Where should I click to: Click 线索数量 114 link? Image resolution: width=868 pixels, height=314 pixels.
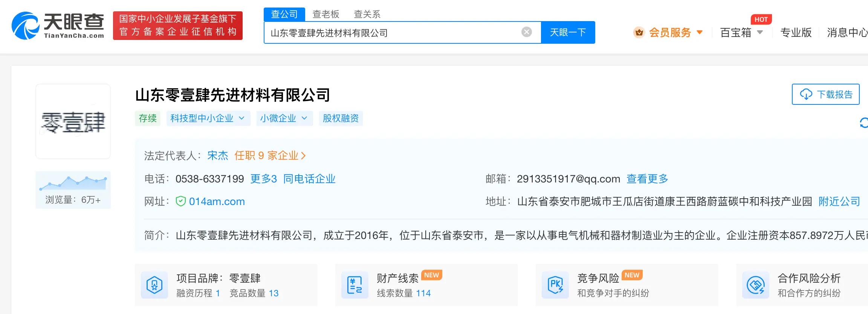(x=404, y=293)
